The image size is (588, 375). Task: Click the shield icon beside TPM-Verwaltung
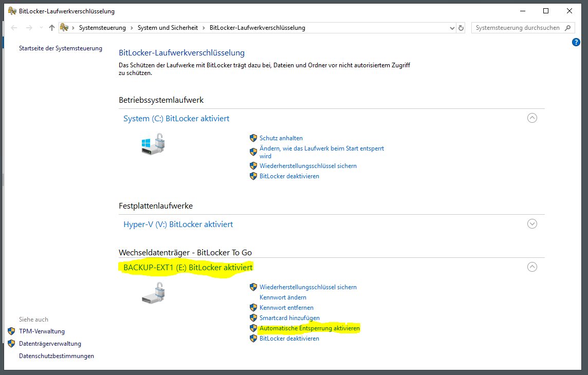click(x=11, y=331)
